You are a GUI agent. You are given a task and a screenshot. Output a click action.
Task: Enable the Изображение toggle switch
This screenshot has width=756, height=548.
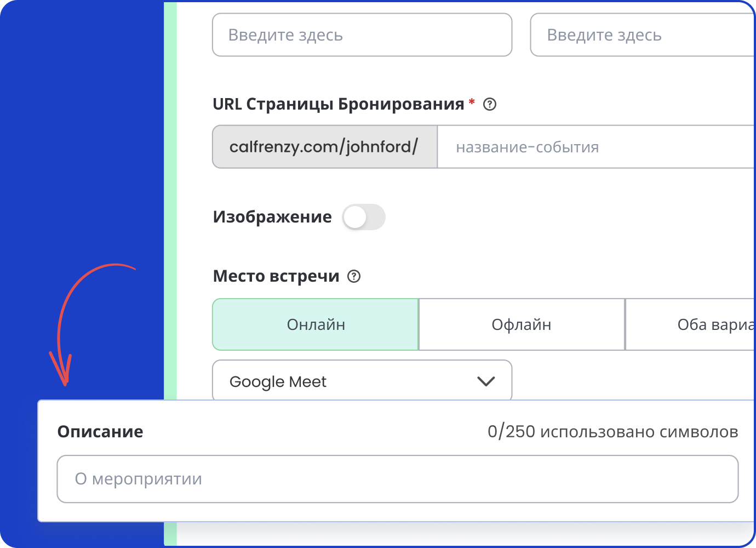tap(364, 217)
